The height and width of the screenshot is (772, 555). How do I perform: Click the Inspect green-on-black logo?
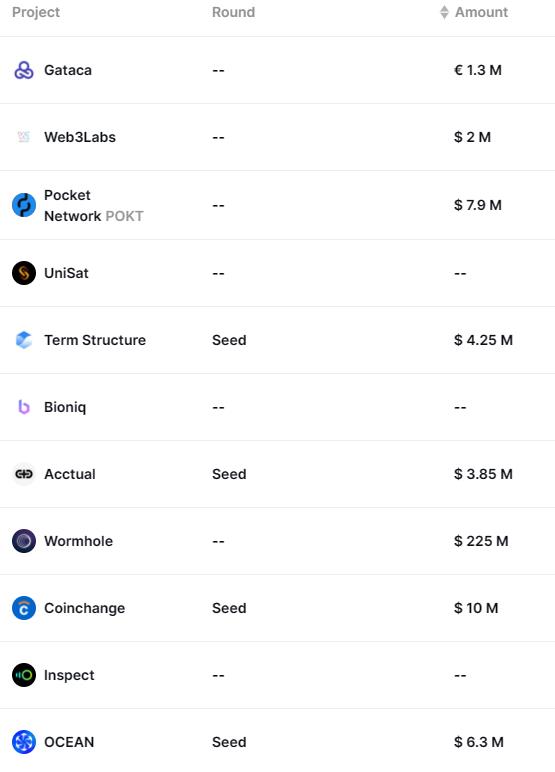tap(24, 675)
